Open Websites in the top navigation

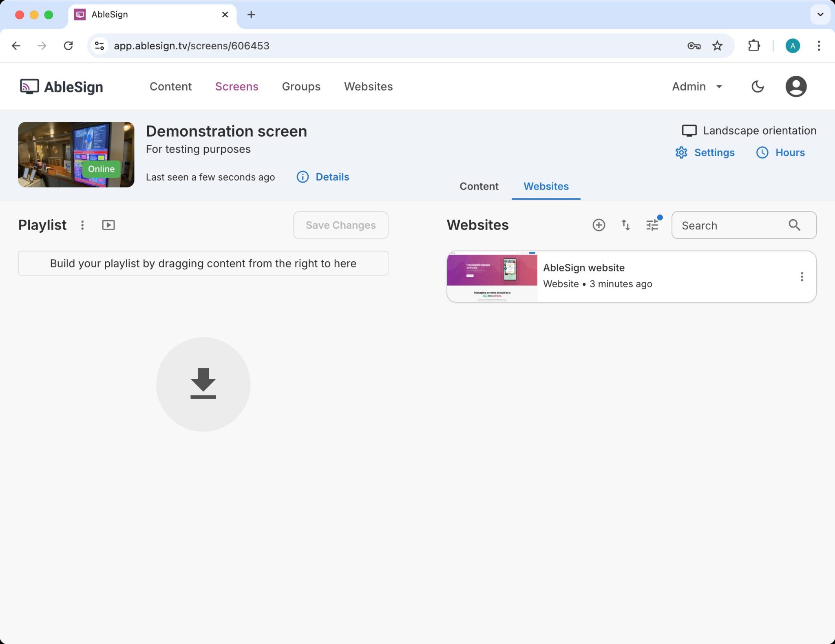[x=368, y=86]
